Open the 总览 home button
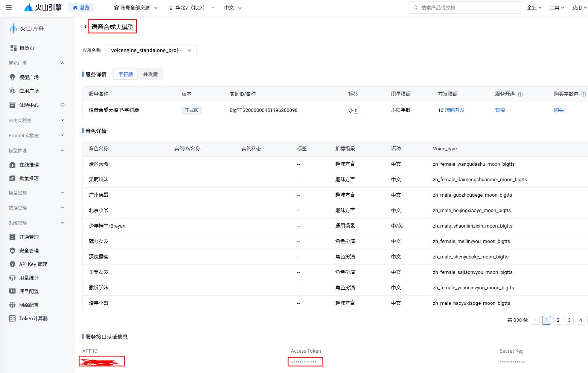 [81, 8]
